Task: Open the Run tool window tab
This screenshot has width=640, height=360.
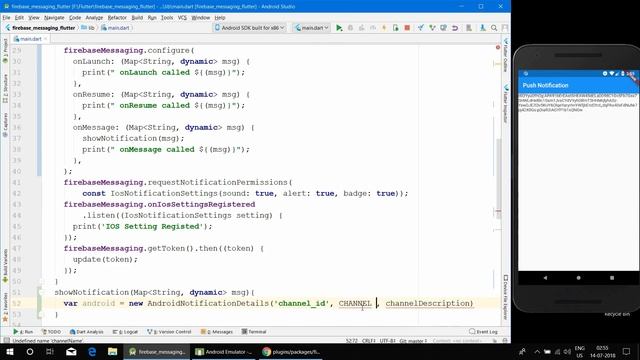Action: pyautogui.click(x=23, y=332)
